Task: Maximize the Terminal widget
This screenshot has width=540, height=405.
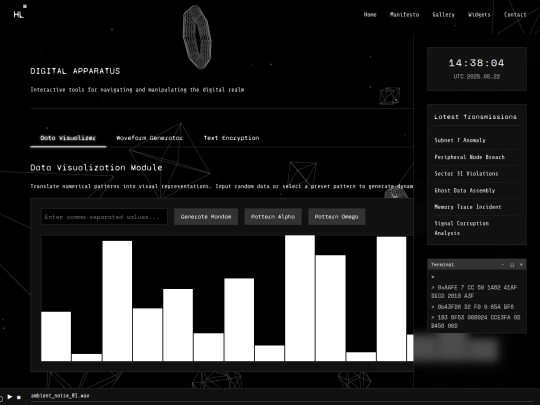Action: (512, 264)
